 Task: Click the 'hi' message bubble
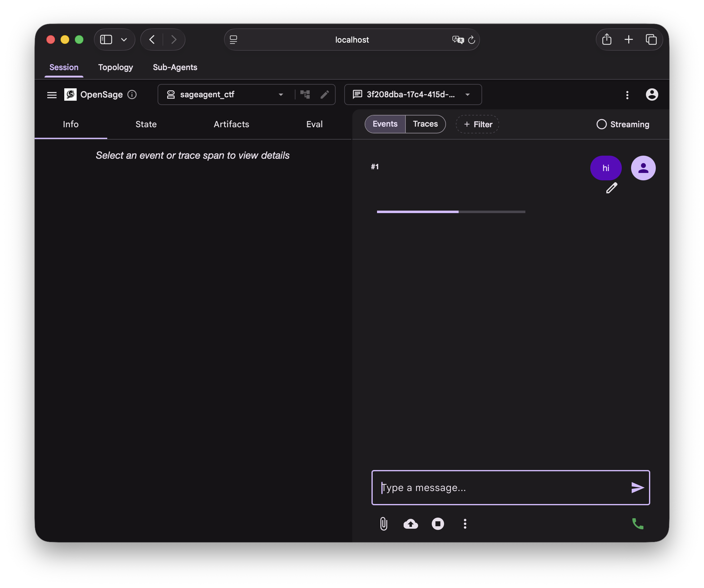click(606, 168)
